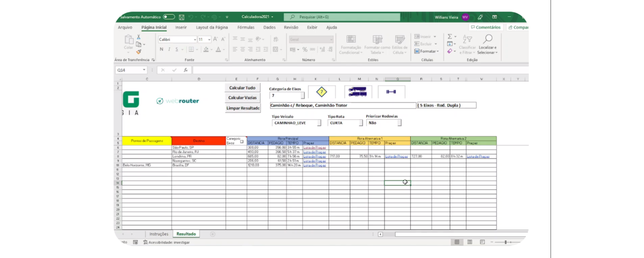Select the cell containing Brasília, DF
The width and height of the screenshot is (644, 258).
(199, 165)
